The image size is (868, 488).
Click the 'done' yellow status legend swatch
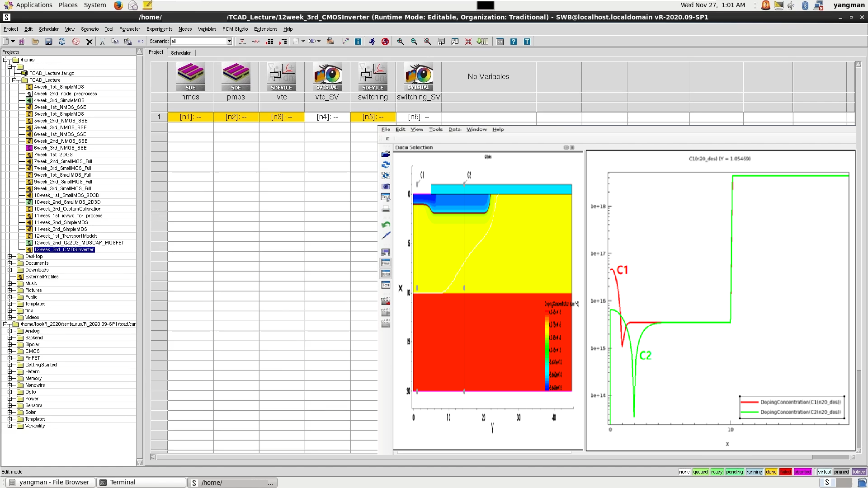point(771,472)
